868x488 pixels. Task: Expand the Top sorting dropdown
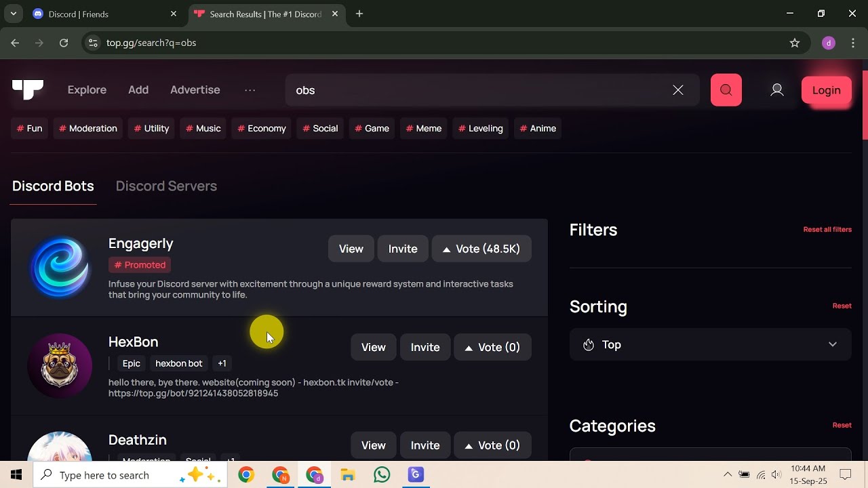pos(710,344)
